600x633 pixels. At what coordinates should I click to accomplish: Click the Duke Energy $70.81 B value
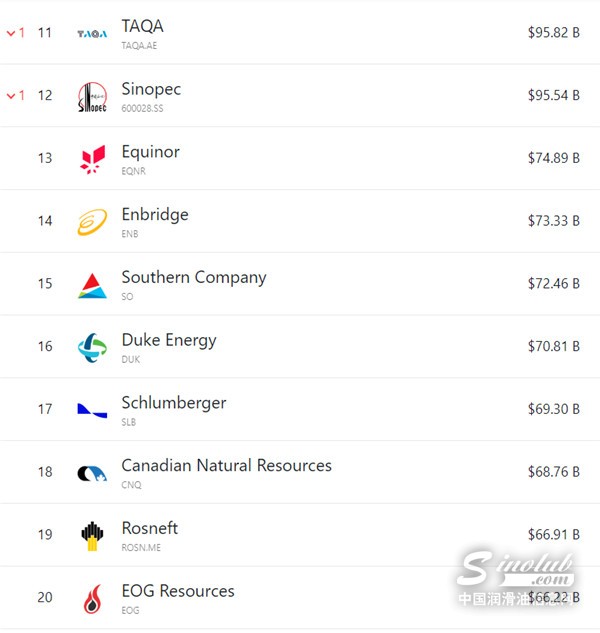coord(554,346)
